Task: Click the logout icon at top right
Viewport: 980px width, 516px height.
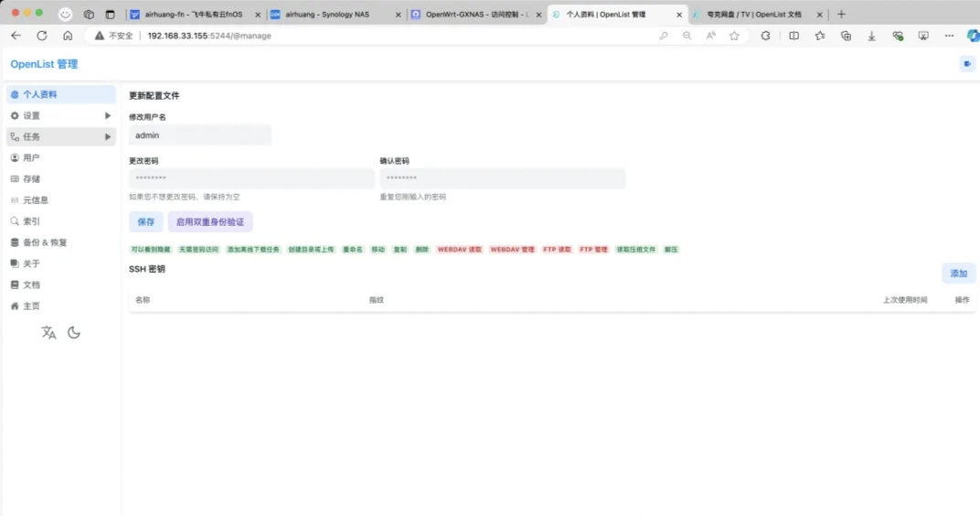Action: click(967, 63)
